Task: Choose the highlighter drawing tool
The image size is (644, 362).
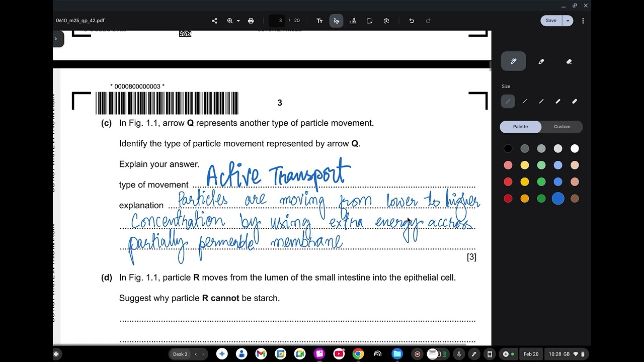Action: click(541, 61)
